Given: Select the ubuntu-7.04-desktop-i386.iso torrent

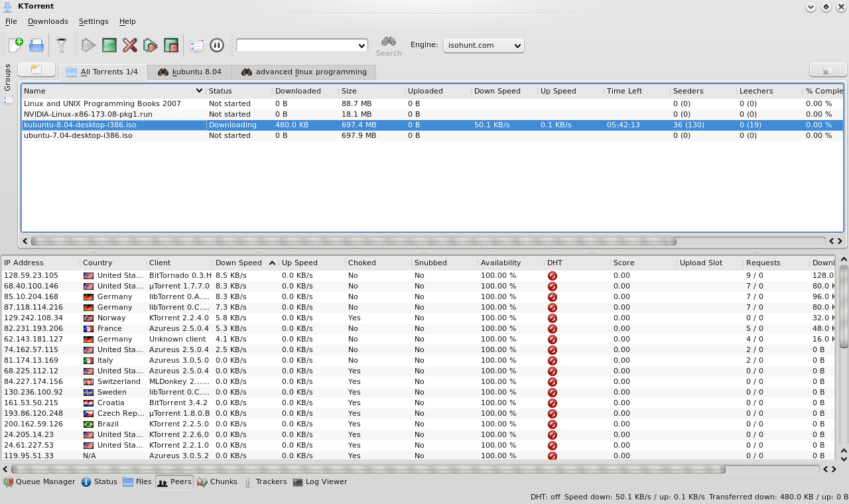Looking at the screenshot, I should pos(432,135).
